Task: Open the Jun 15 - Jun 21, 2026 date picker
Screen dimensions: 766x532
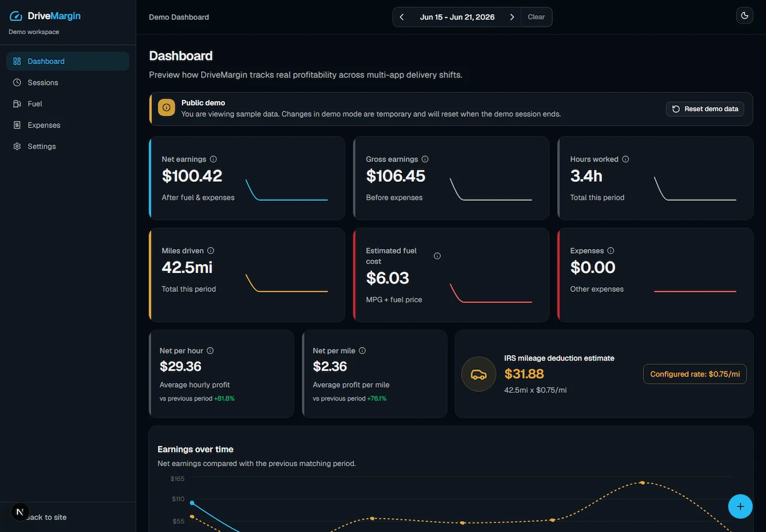Action: pyautogui.click(x=457, y=17)
